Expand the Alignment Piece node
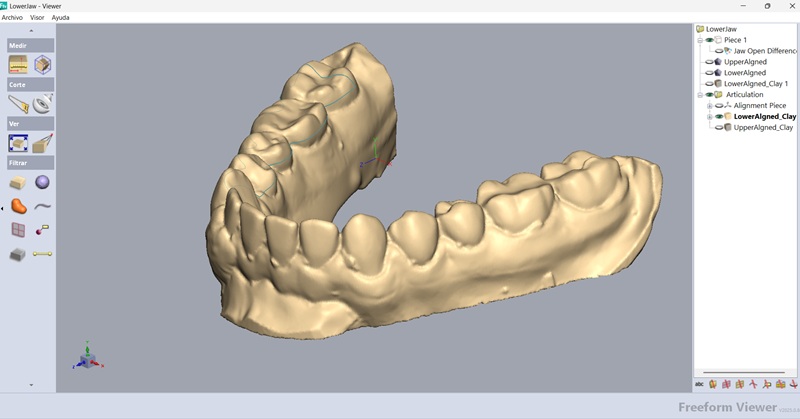Screen dimensions: 800x419 click(x=710, y=106)
